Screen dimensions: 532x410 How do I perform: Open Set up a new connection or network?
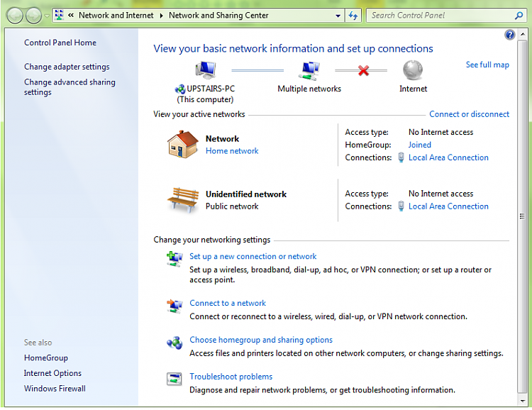coord(253,257)
